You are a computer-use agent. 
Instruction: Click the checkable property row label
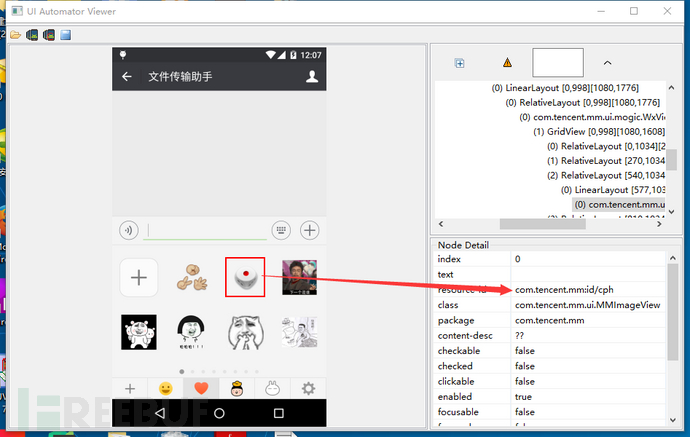click(x=459, y=351)
